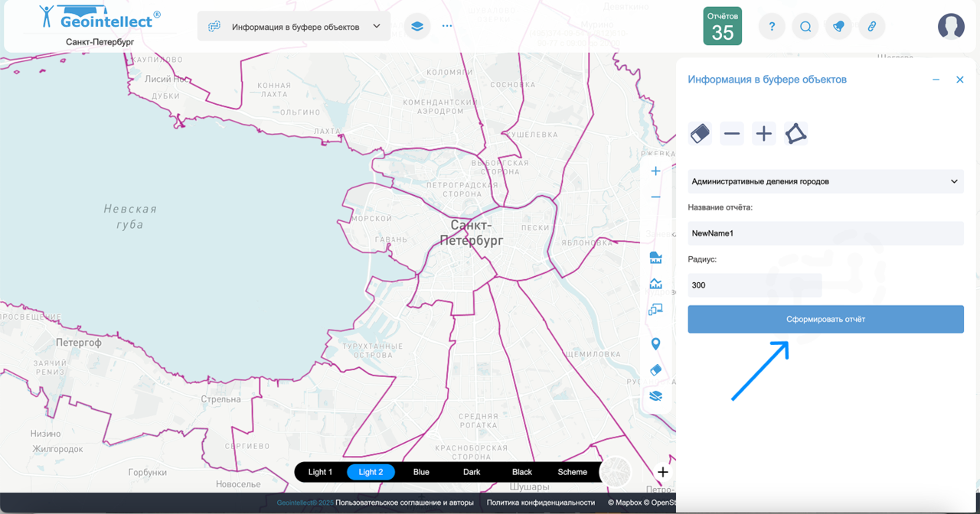Click the search magnifier icon
Screen dimensions: 980x514
[805, 27]
